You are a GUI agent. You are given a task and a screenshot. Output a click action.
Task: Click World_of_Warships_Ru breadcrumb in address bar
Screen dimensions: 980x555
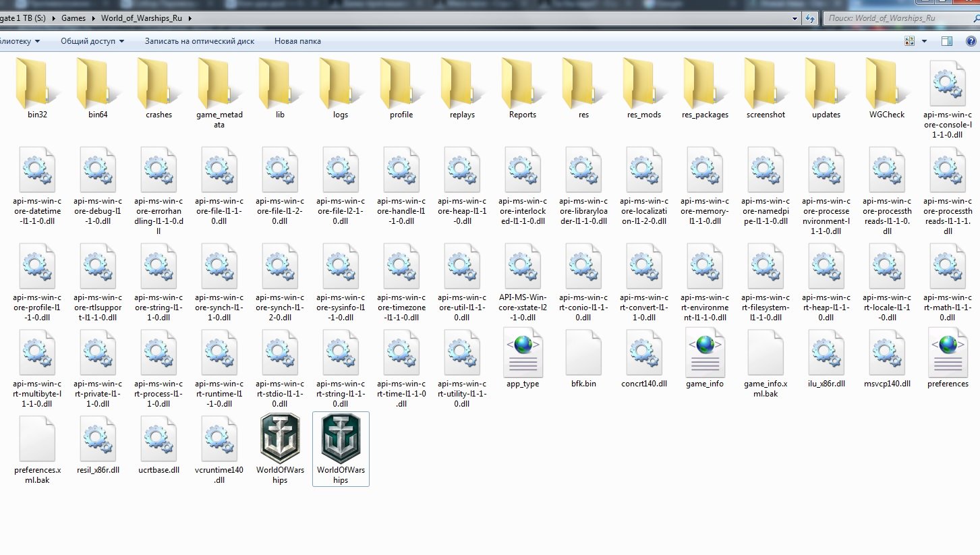(x=142, y=18)
